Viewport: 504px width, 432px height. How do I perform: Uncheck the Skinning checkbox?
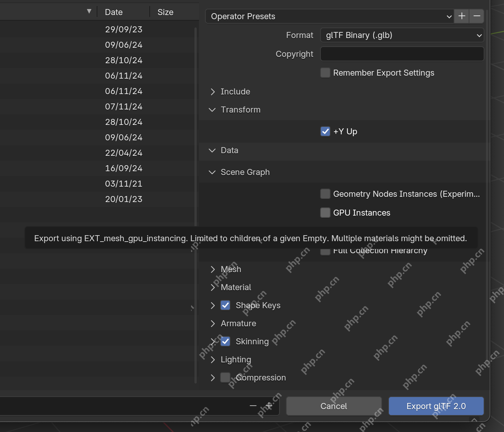pos(225,341)
